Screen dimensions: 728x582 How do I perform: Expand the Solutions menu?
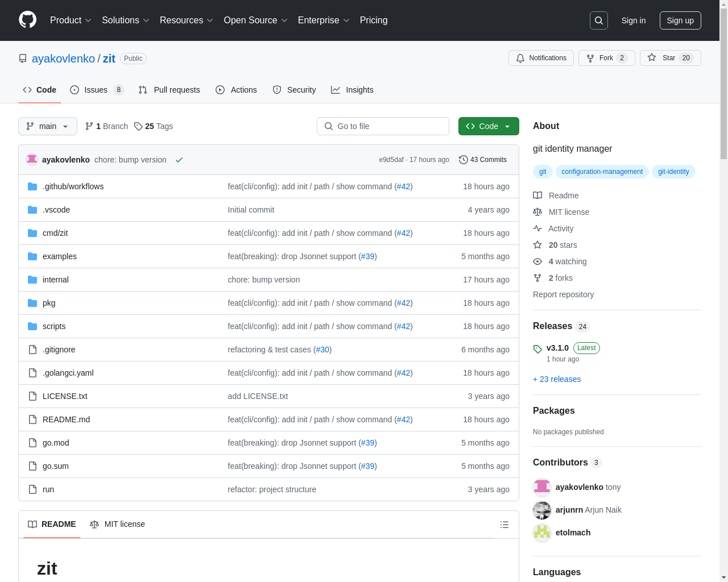tap(126, 20)
